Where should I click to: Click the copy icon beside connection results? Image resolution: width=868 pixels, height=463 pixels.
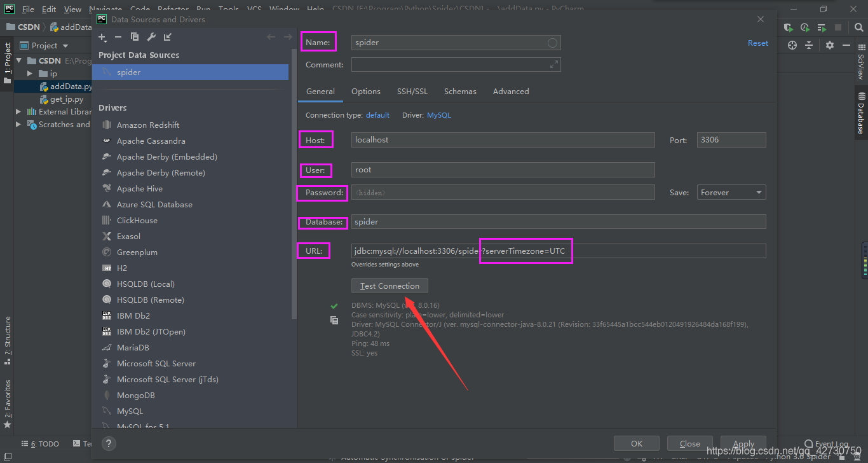click(x=334, y=320)
